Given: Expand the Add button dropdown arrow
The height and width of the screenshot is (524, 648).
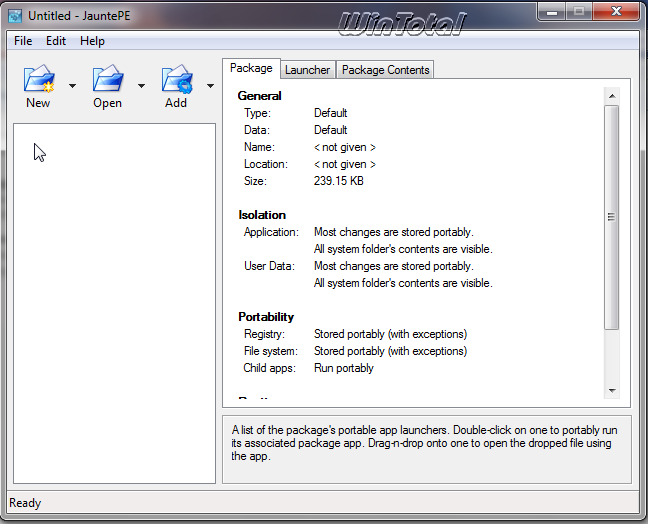Looking at the screenshot, I should tap(210, 86).
